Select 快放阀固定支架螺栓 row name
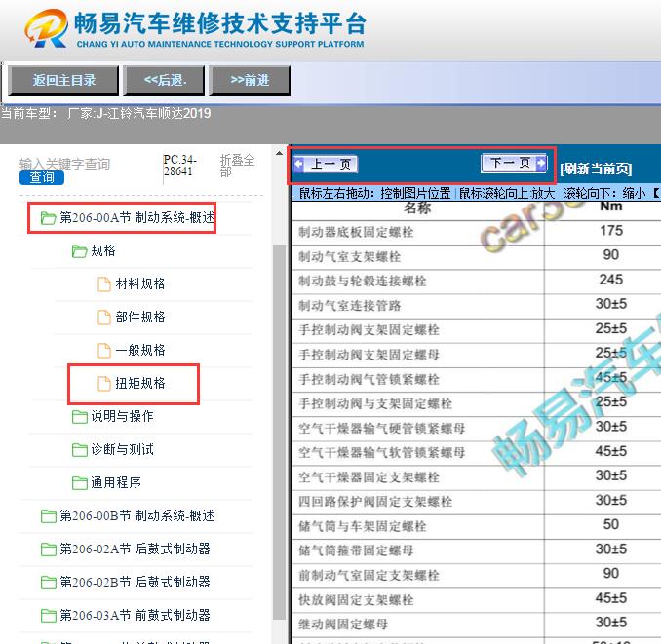The image size is (661, 644). click(356, 600)
